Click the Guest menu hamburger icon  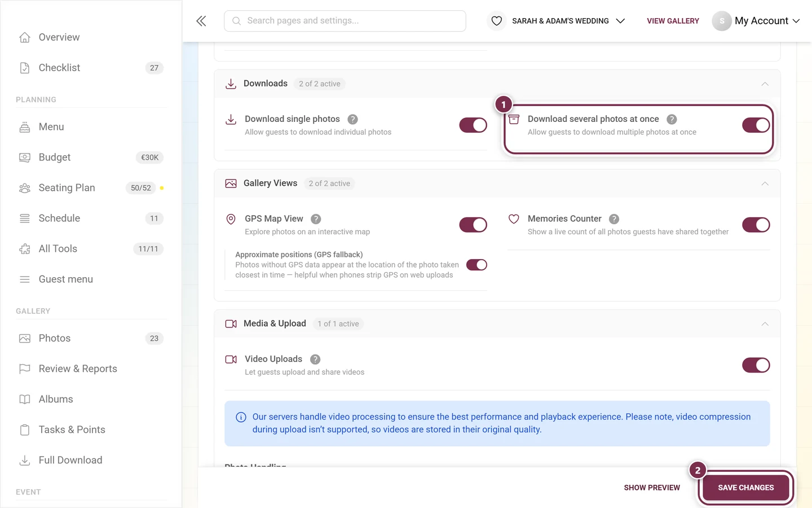click(x=25, y=279)
